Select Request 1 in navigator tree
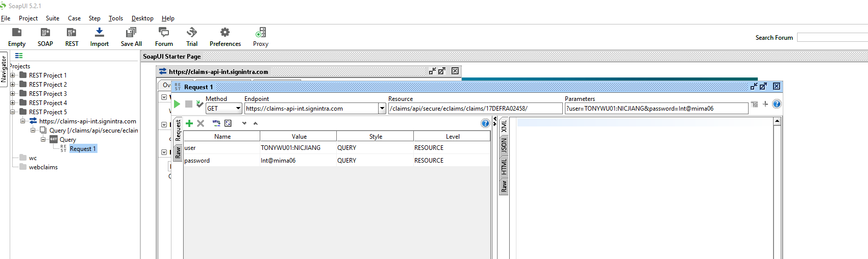This screenshot has height=259, width=868. pos(83,149)
